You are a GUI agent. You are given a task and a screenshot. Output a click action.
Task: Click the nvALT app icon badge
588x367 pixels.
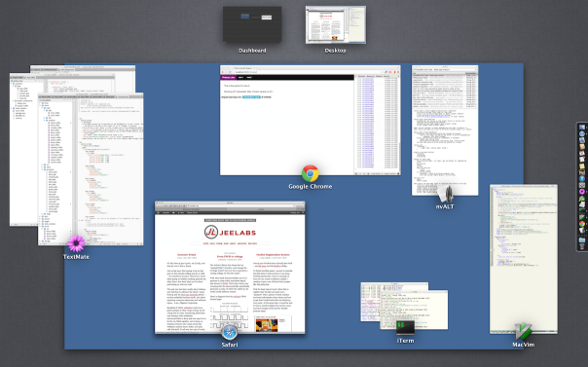coord(445,194)
